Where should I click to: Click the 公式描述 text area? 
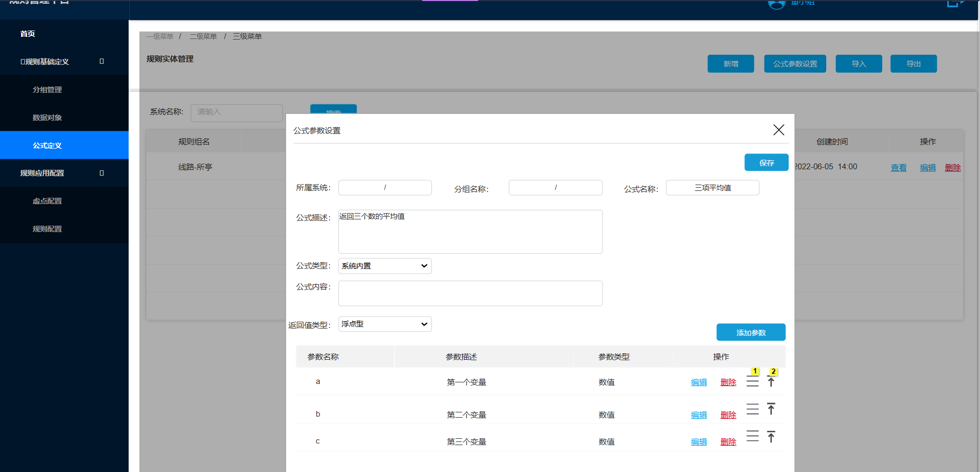click(x=470, y=232)
